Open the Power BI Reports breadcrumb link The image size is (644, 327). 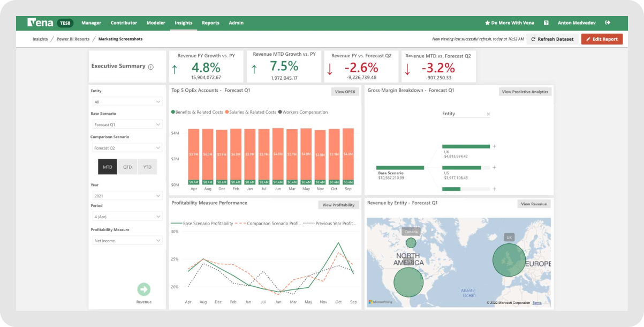[72, 39]
